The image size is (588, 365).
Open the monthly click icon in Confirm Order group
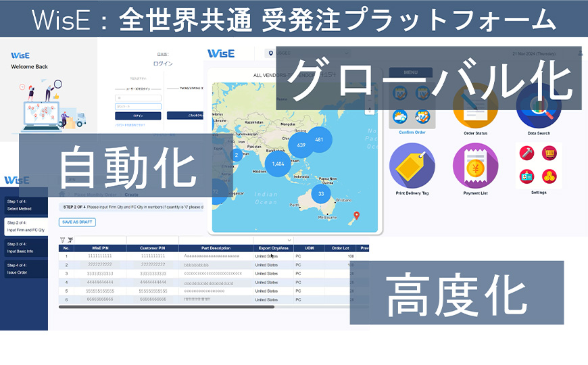pos(422,117)
